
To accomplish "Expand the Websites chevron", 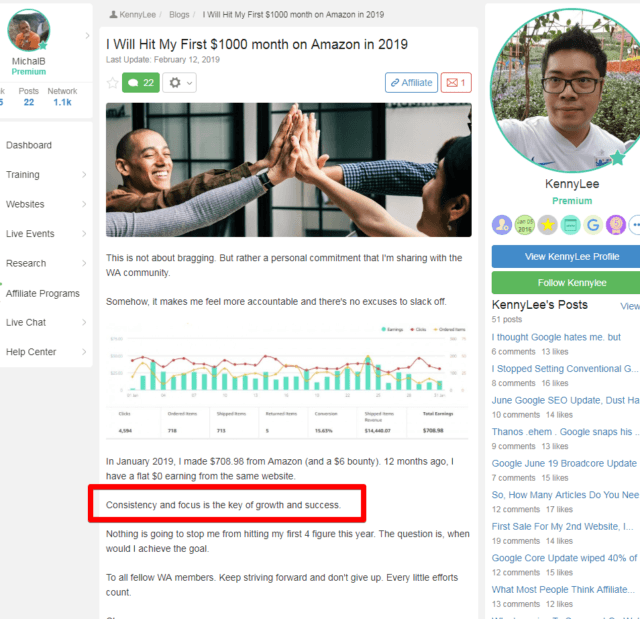I will click(x=84, y=204).
